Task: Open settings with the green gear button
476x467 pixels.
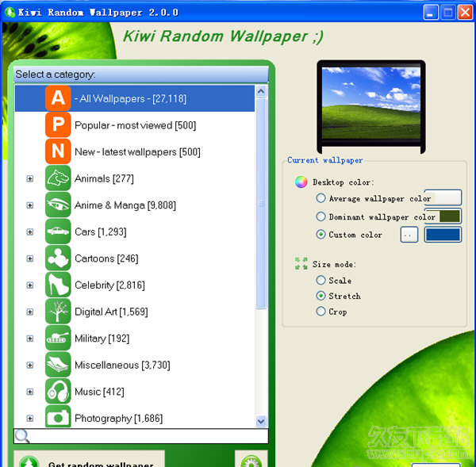Action: click(x=251, y=460)
